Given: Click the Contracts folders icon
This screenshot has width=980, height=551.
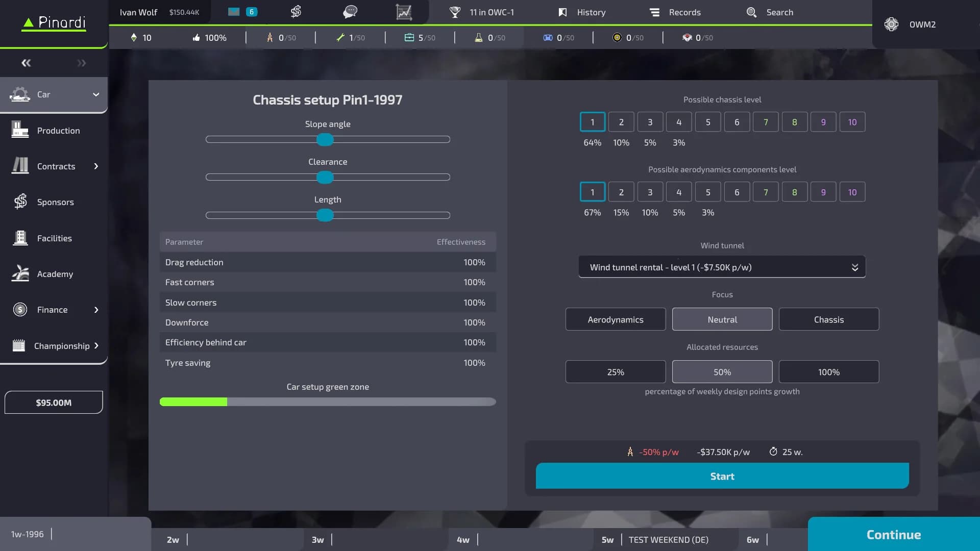Looking at the screenshot, I should [x=20, y=165].
